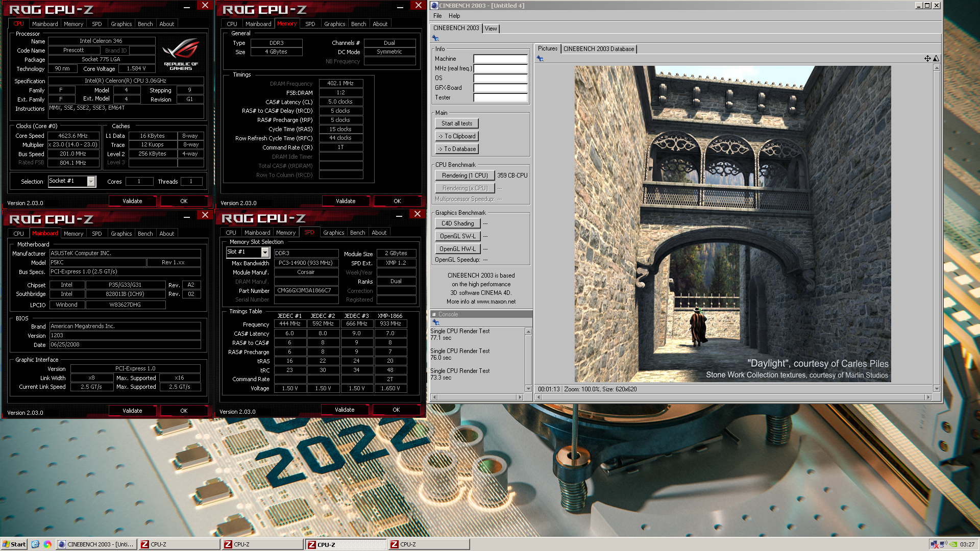Launch Internet Explorer from quick launch
Viewport: 980px width, 551px height.
[35, 544]
